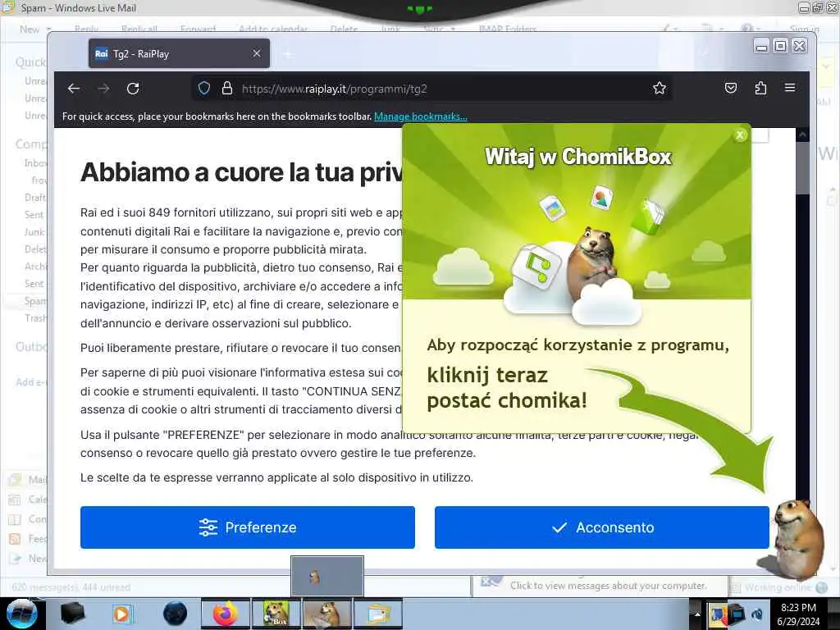840x630 pixels.
Task: Click the padlock site security icon
Action: 227,89
